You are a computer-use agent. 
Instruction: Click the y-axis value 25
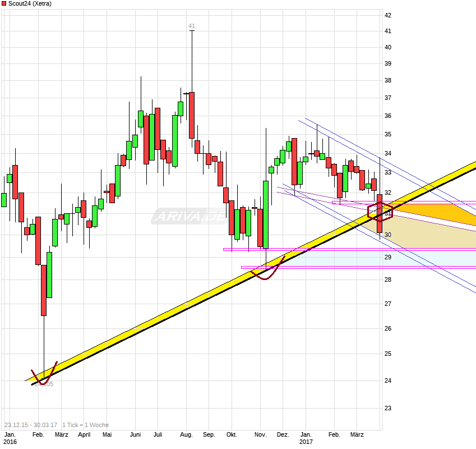tap(388, 354)
